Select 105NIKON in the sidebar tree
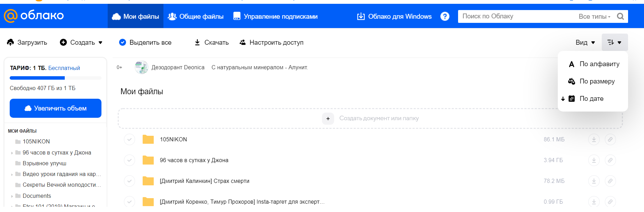 pos(36,142)
